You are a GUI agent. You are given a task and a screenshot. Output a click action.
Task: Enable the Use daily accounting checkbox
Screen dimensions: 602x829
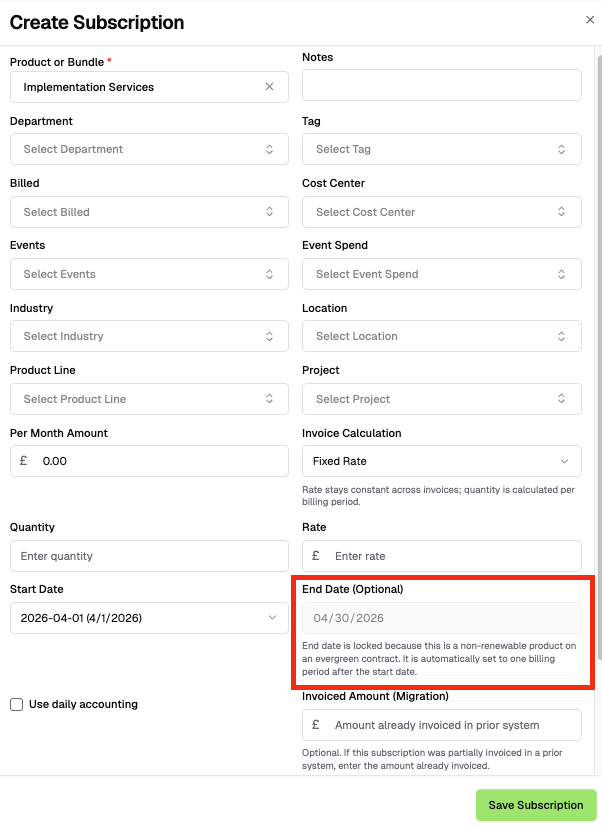pyautogui.click(x=16, y=704)
